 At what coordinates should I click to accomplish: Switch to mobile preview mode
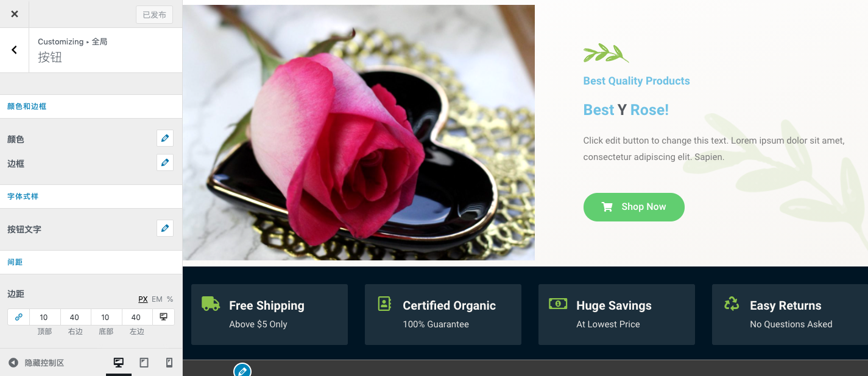click(169, 363)
